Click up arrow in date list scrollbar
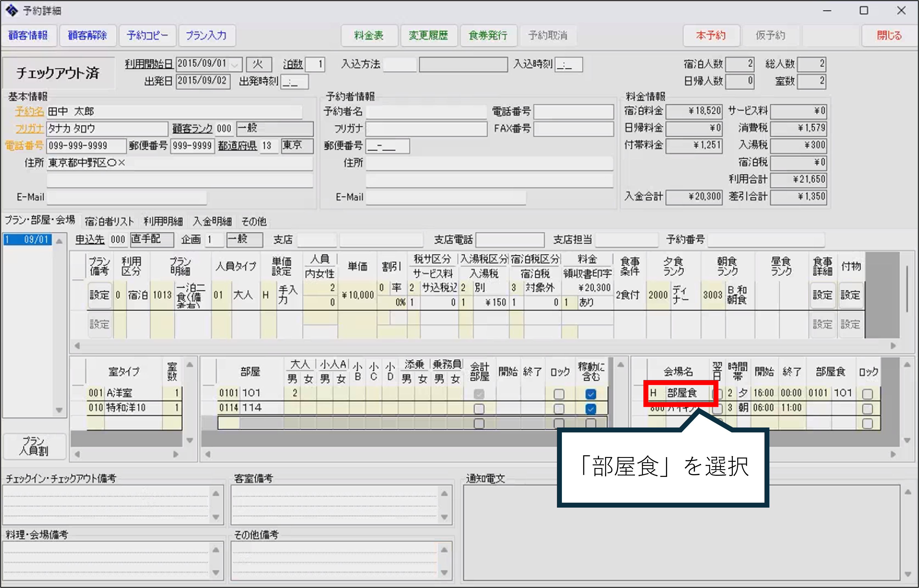 59,241
